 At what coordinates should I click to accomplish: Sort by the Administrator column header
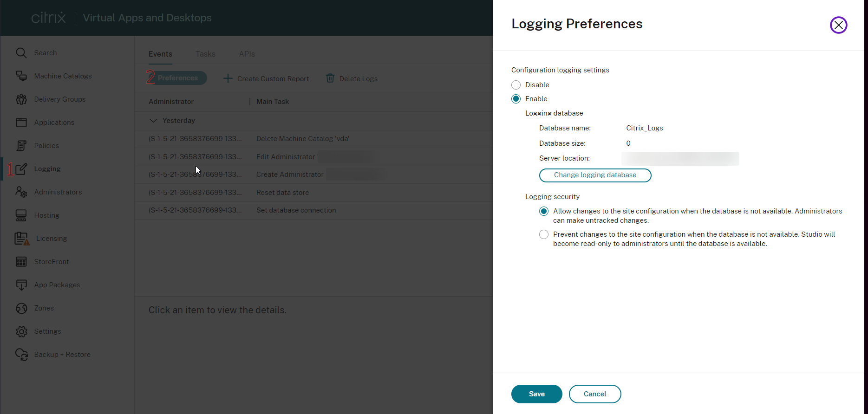click(171, 102)
